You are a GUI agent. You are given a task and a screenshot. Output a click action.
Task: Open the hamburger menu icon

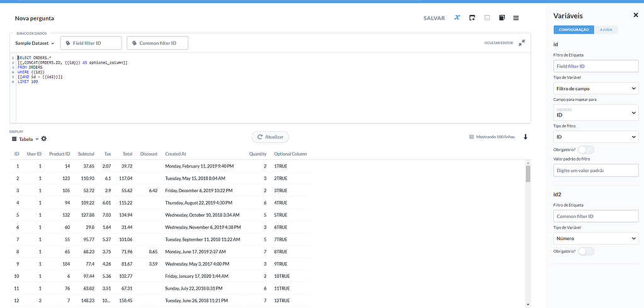tap(516, 18)
